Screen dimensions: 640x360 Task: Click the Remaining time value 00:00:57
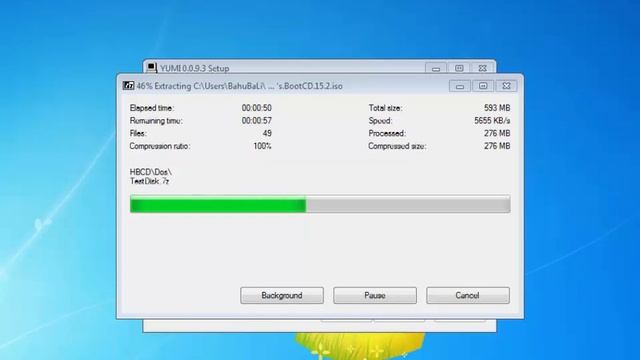click(x=256, y=121)
